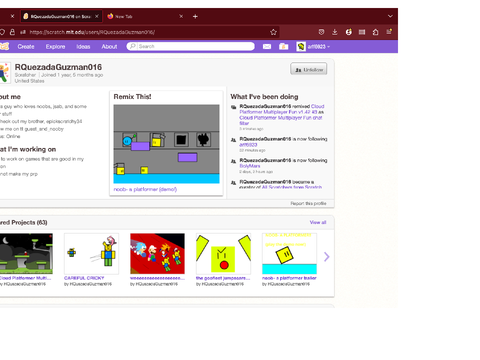Open the Firefox account avatar icon
480x360 pixels.
coord(349,32)
